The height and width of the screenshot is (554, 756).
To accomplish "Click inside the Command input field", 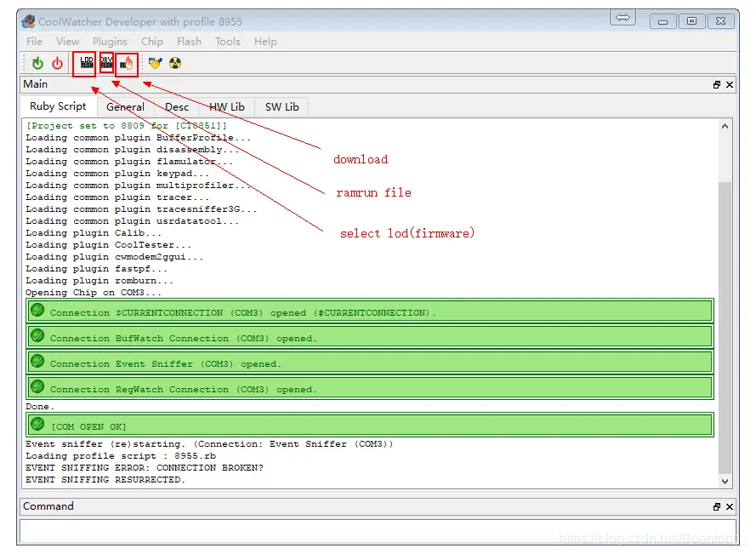I will [378, 531].
